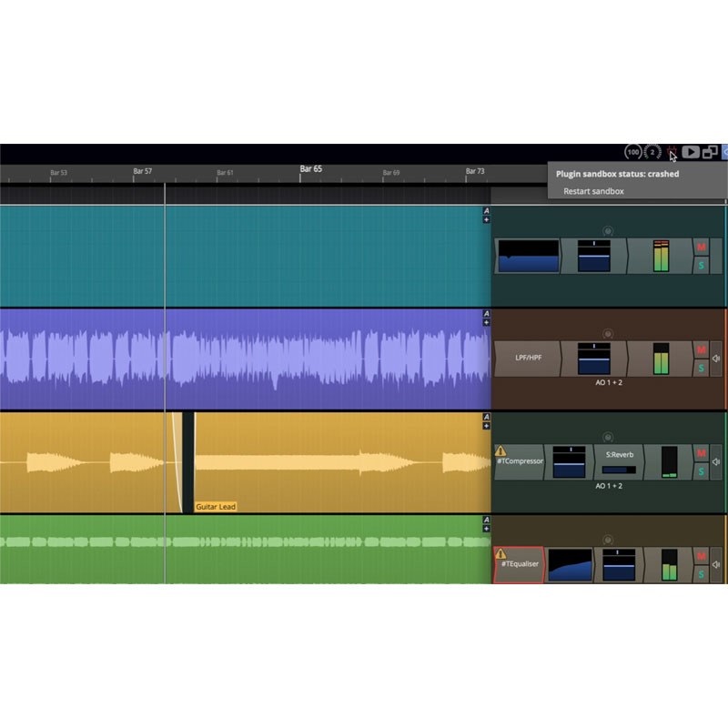Click the plus add-plugin button on teal track
The height and width of the screenshot is (728, 728).
click(x=486, y=219)
